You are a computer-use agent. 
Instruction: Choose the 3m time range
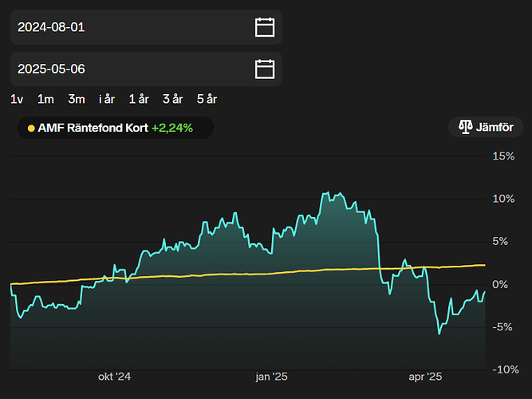pos(77,99)
